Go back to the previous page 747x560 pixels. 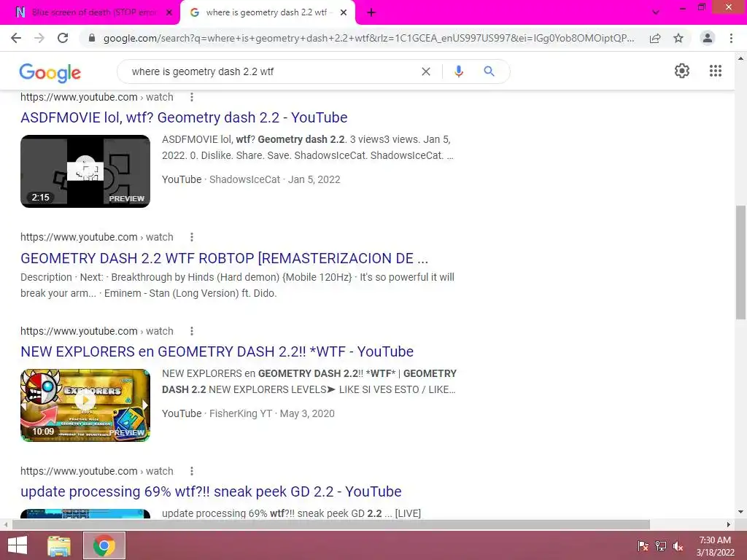tap(16, 38)
